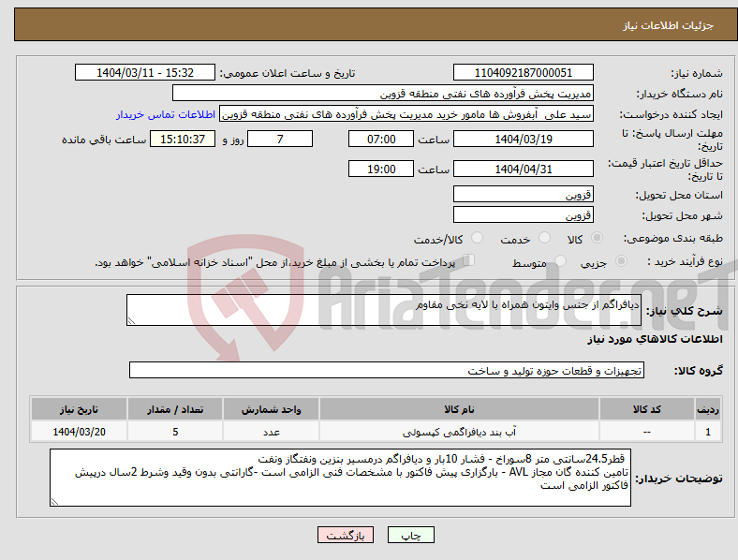
Task: Click the remaining time field 15:10:37
Action: [183, 139]
